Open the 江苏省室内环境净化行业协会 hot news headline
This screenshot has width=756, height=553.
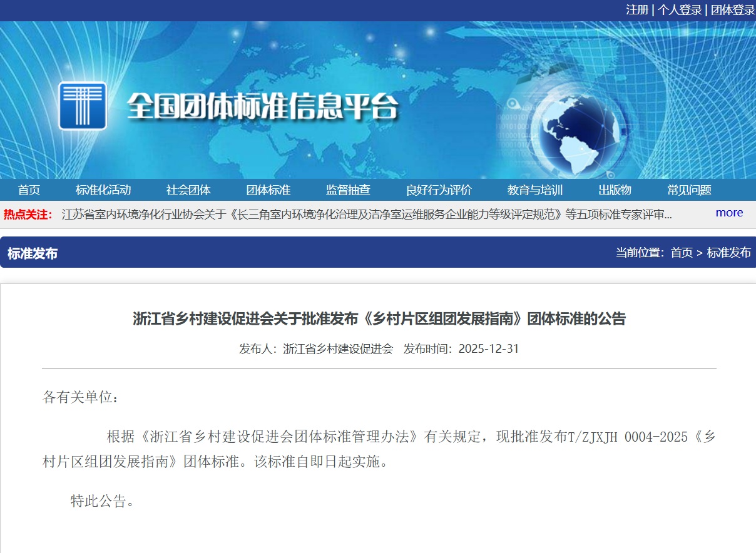[x=366, y=215]
